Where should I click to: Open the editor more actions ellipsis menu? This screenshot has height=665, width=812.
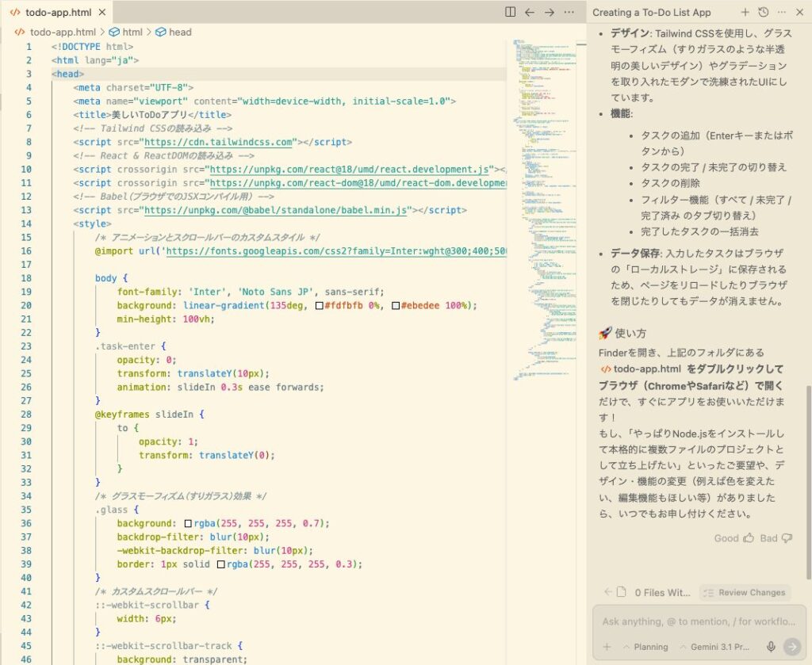[569, 12]
